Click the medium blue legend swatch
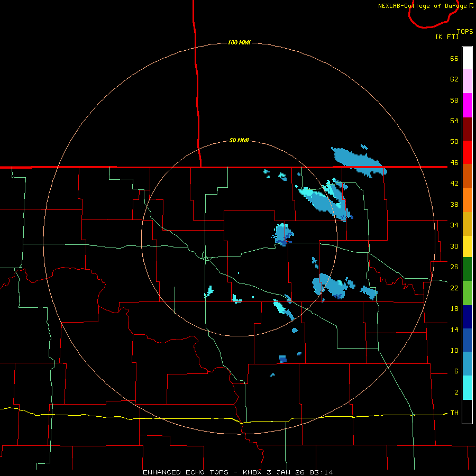Image resolution: width=476 pixels, height=476 pixels. pos(467,340)
